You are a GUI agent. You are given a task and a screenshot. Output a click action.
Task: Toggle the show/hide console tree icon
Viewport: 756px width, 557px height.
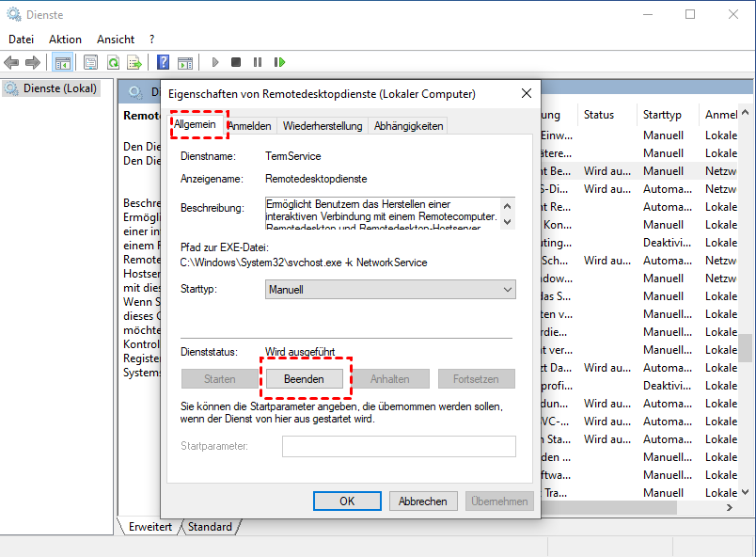pos(62,62)
